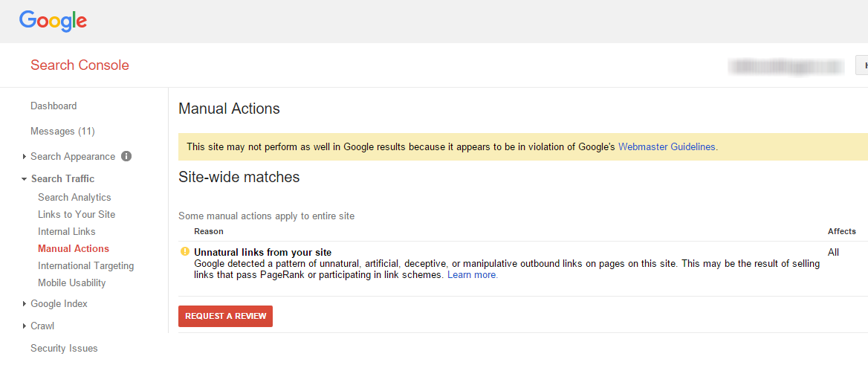This screenshot has width=868, height=365.
Task: Click the Google Index label
Action: [x=59, y=303]
